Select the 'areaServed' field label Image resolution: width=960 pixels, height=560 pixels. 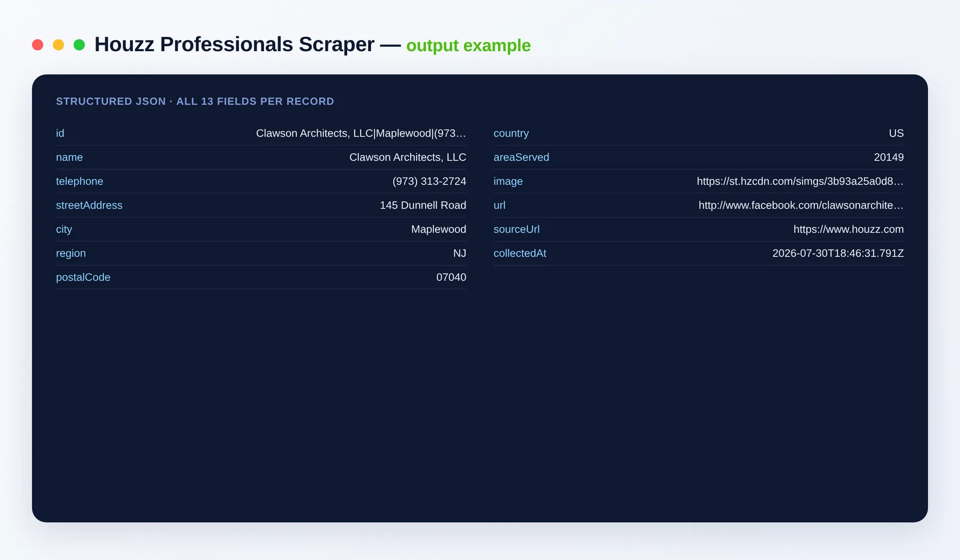[521, 157]
